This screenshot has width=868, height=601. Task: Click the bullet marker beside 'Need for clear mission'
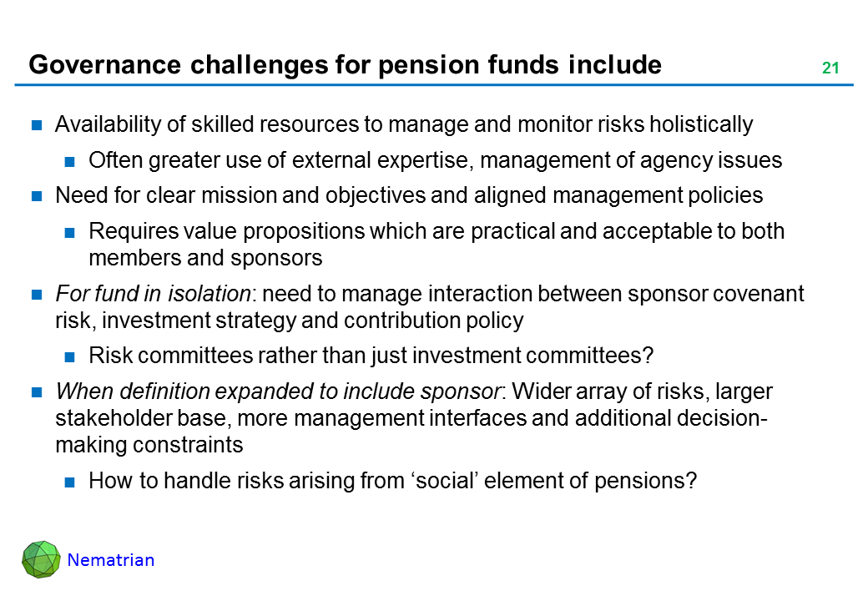[37, 197]
